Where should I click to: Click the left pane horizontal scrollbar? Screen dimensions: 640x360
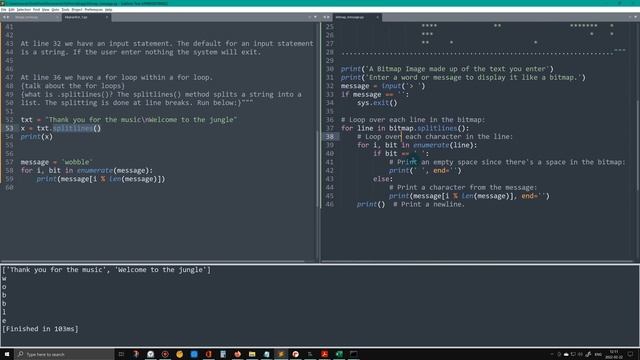pos(152,261)
